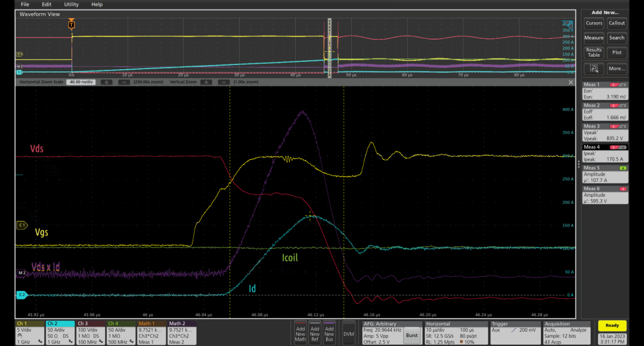Toggle Burst mode for the AFG output
Screen dimensions: 644x346
pyautogui.click(x=411, y=335)
